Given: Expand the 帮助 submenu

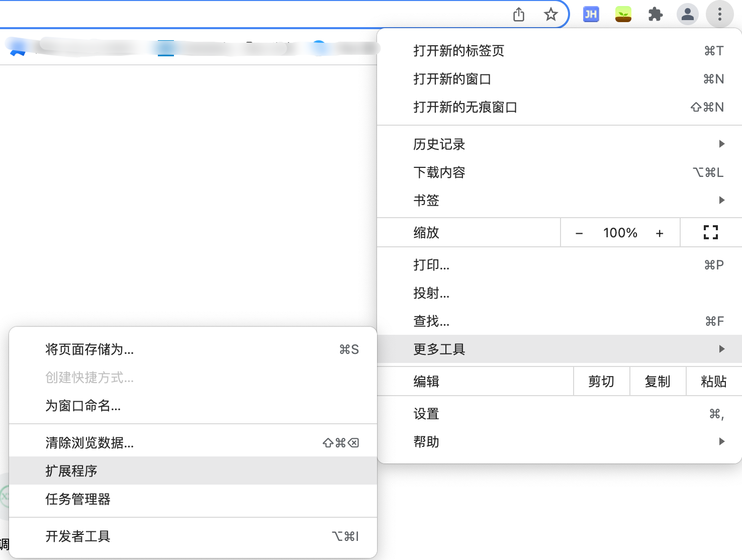Looking at the screenshot, I should [x=560, y=442].
